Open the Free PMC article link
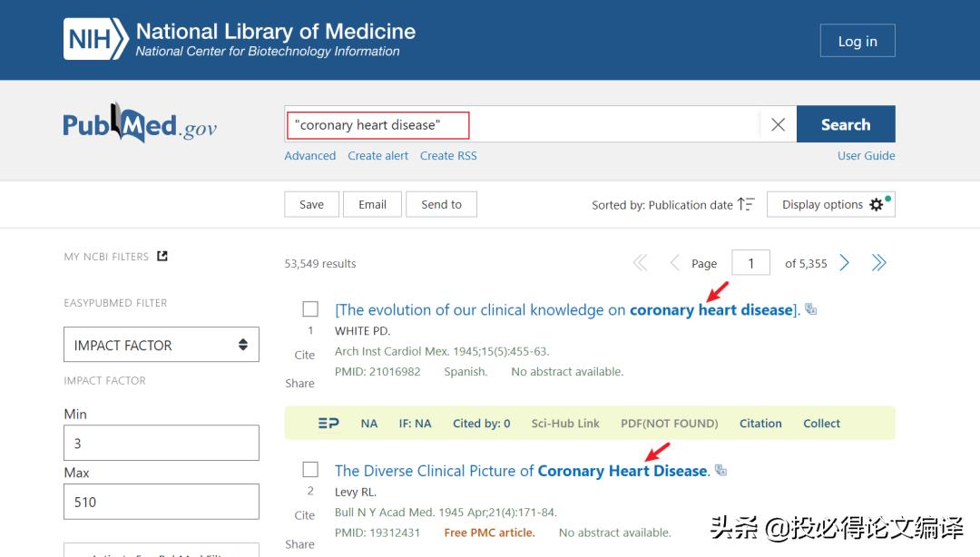 point(489,533)
